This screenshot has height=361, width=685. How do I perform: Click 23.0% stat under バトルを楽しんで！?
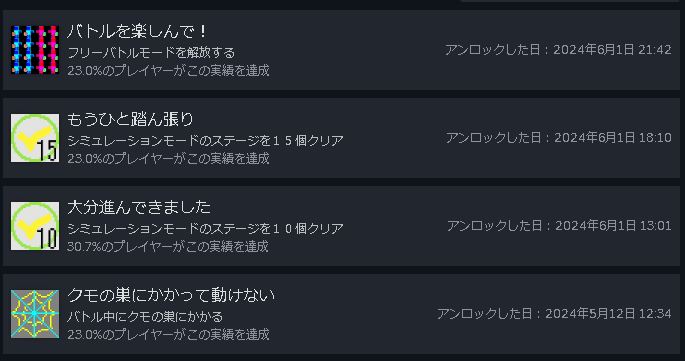pyautogui.click(x=168, y=70)
